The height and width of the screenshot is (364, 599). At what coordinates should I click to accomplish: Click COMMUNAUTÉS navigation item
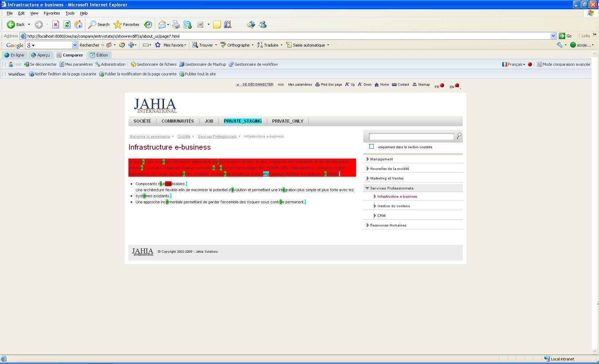coord(178,121)
